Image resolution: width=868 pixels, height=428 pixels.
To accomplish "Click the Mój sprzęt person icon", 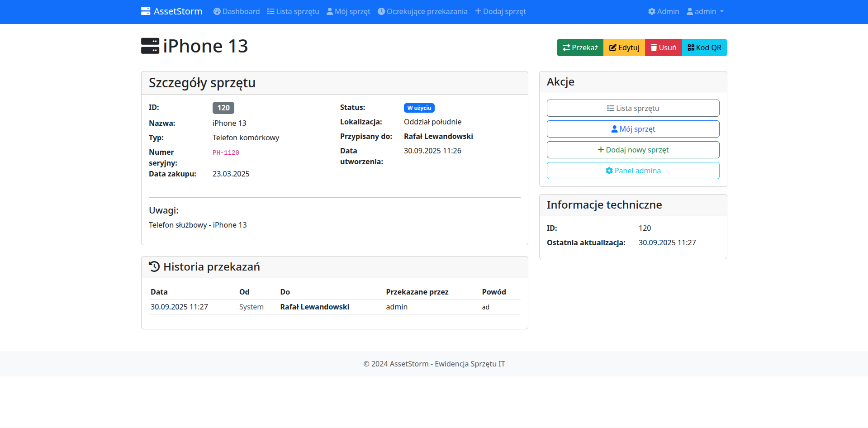I will pos(329,11).
